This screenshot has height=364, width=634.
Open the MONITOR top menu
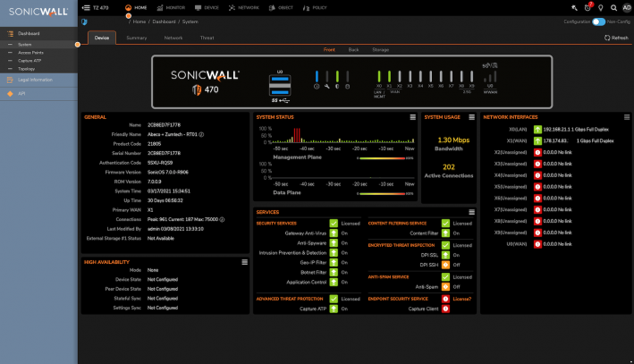click(x=171, y=8)
